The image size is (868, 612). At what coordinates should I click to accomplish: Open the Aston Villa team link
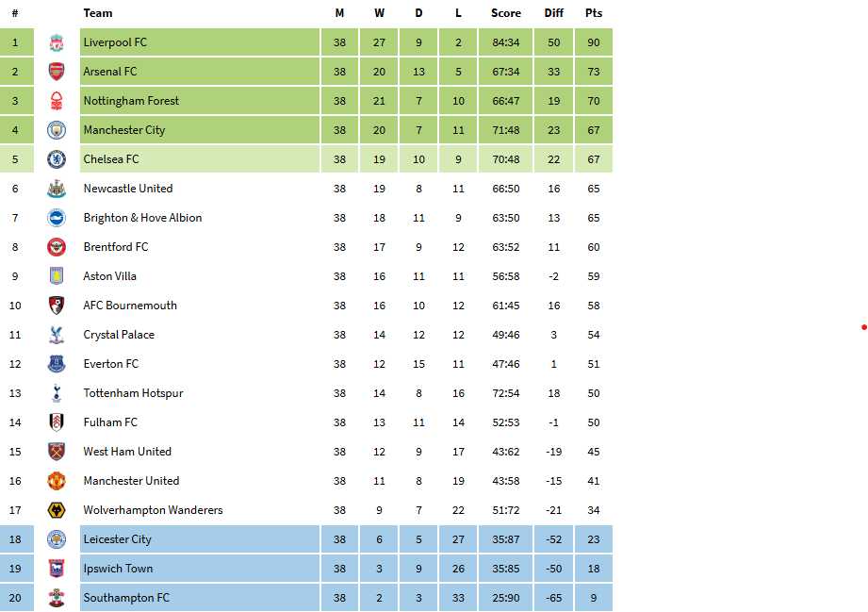coord(109,276)
